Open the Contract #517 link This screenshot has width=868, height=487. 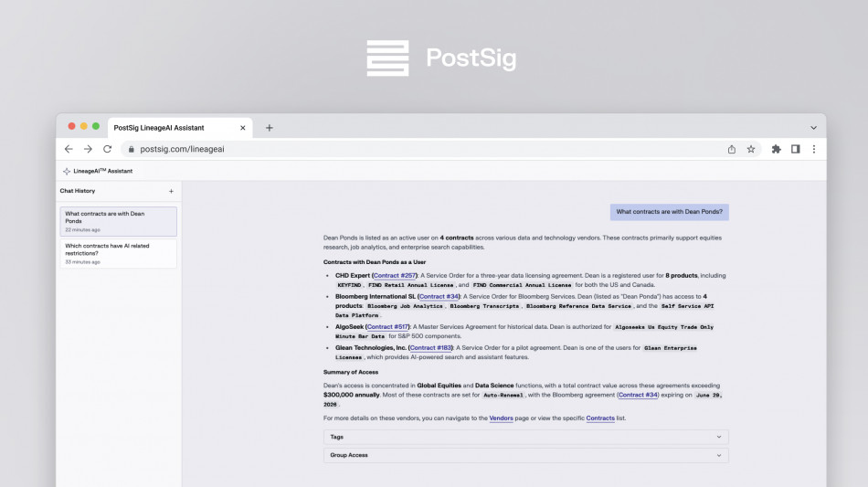[x=387, y=326]
